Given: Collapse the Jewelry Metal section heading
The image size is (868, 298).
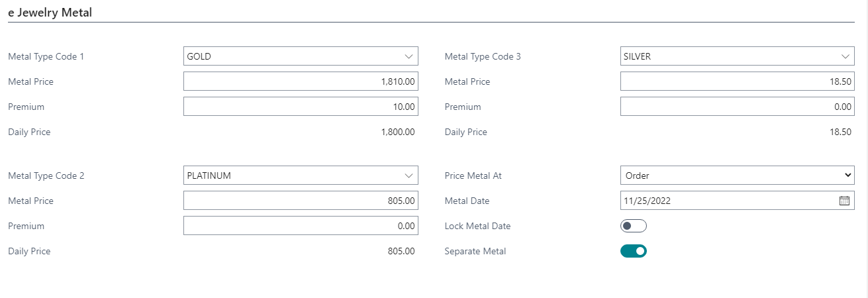Looking at the screenshot, I should coord(50,12).
